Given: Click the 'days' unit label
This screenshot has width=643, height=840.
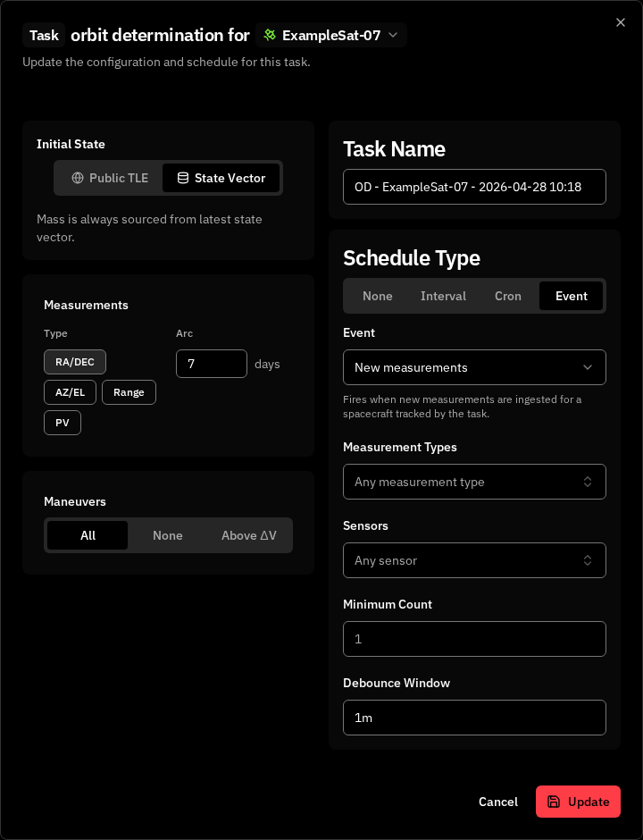Looking at the screenshot, I should click(267, 365).
